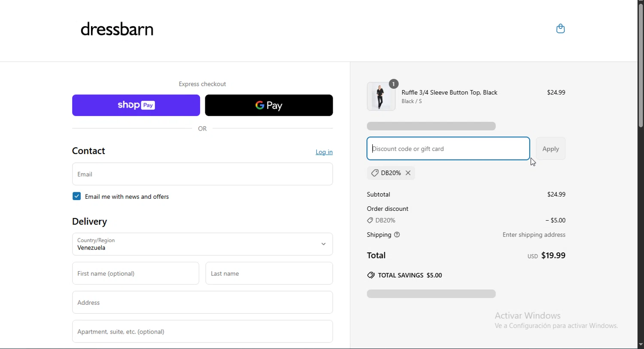
Task: Click the 'Enter shipping address' text
Action: 534,235
